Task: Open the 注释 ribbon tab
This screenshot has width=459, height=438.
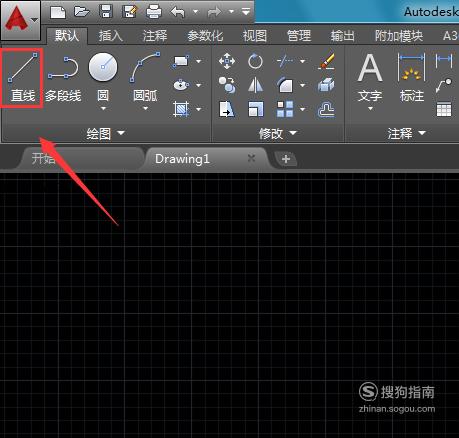Action: 155,35
